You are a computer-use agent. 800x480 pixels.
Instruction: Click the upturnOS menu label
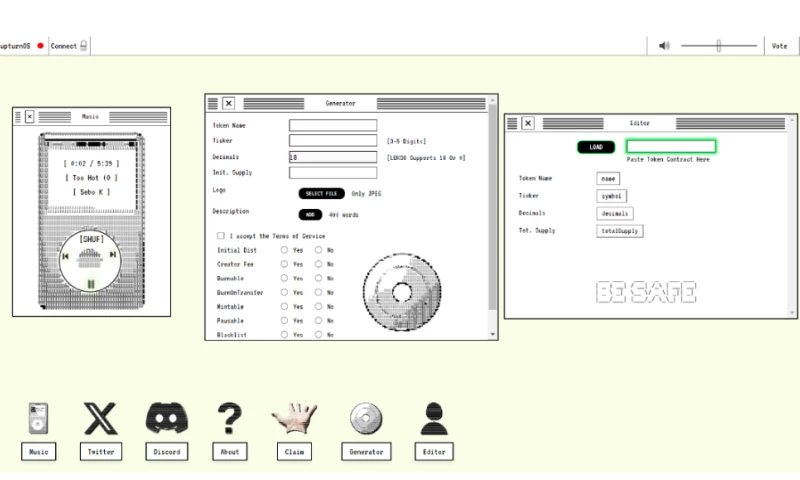[16, 46]
